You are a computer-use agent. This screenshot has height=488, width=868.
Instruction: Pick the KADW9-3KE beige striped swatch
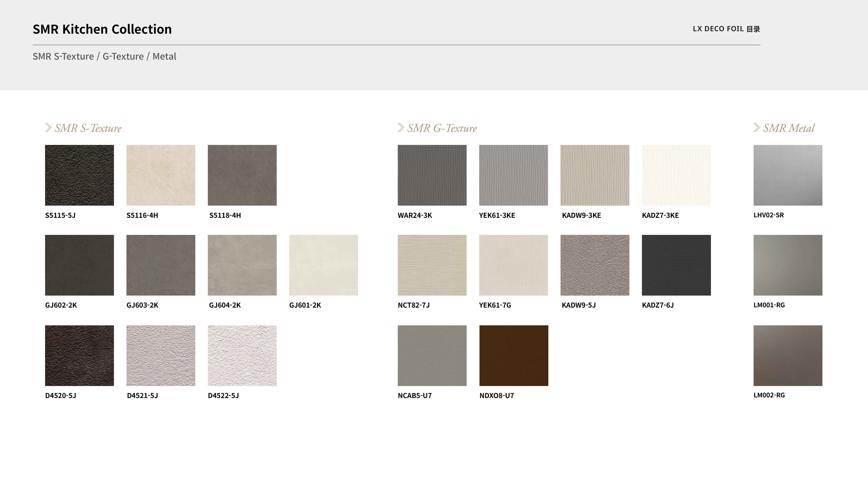[x=595, y=175]
